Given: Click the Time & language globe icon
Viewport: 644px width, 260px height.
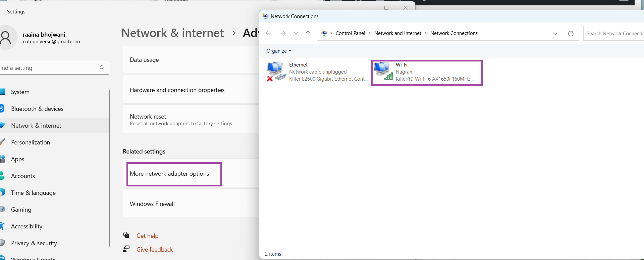Looking at the screenshot, I should (x=2, y=192).
